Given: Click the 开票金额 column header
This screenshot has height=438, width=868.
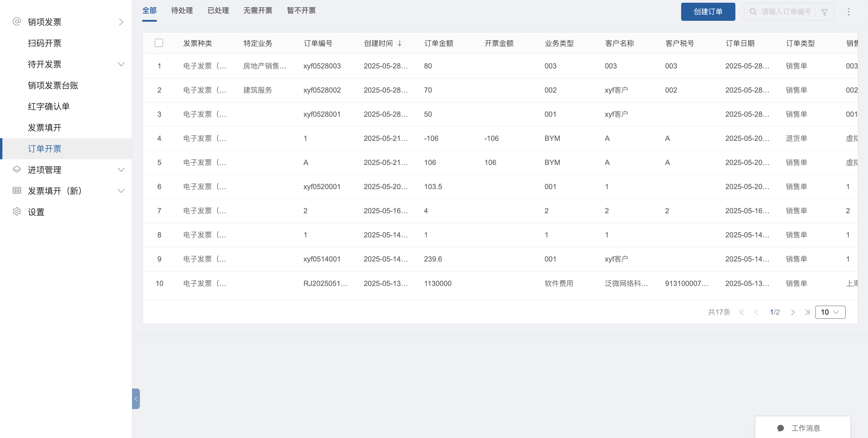Looking at the screenshot, I should click(x=499, y=43).
